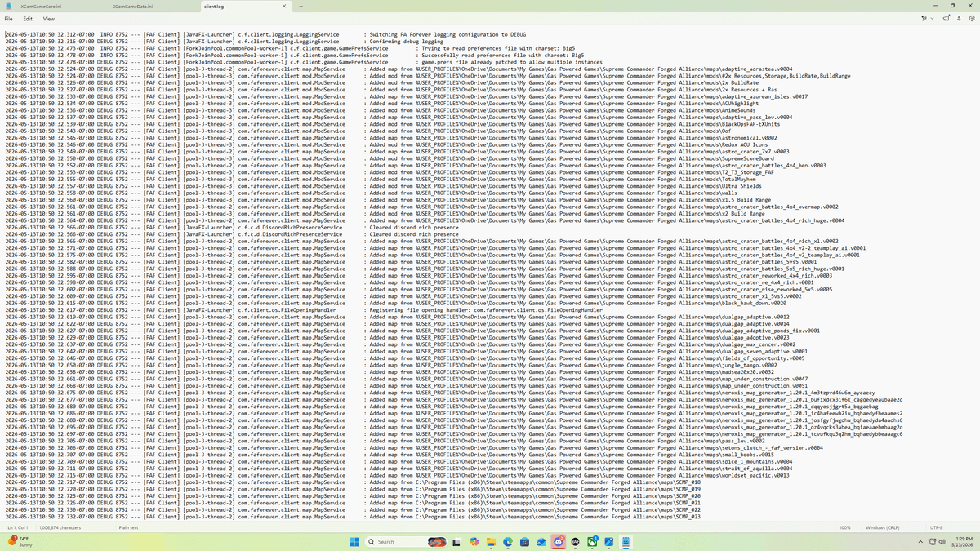Click the 100% zoom level in status bar
This screenshot has width=980, height=551.
point(845,527)
